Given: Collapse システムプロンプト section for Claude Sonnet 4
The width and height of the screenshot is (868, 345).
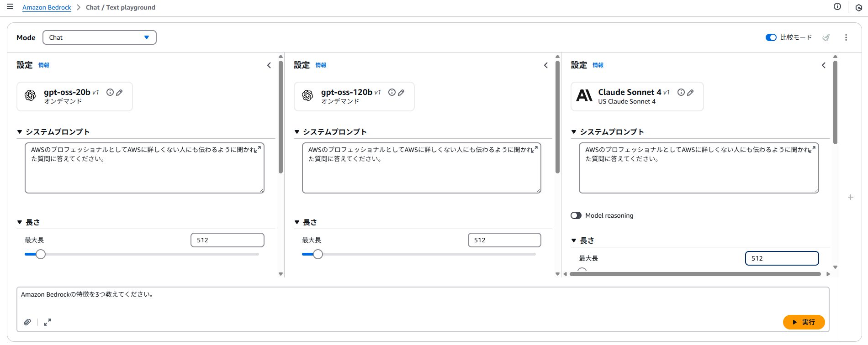Looking at the screenshot, I should pos(574,132).
